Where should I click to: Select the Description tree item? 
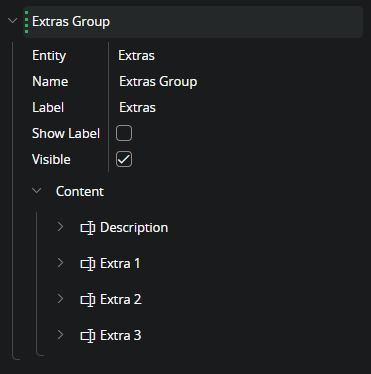[134, 228]
